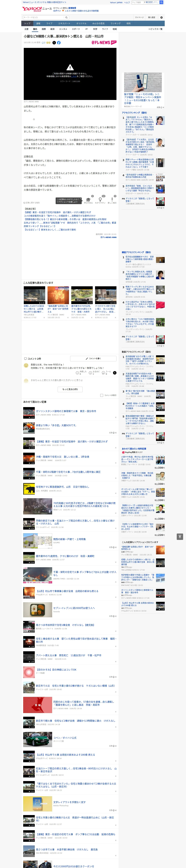Open 日テレNEWS NNN source link below article
186x868 pixels.
click(108, 237)
